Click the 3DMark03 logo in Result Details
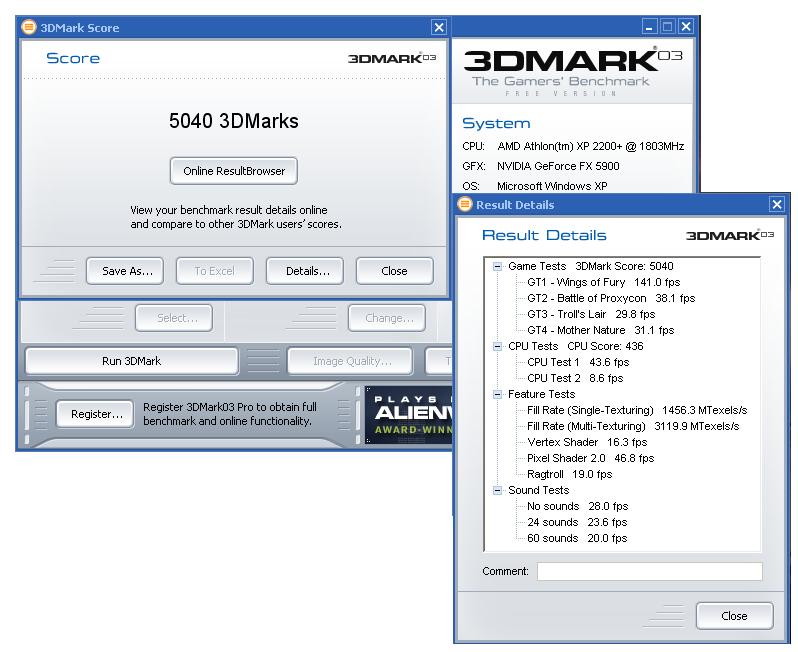798x652 pixels. tap(730, 235)
